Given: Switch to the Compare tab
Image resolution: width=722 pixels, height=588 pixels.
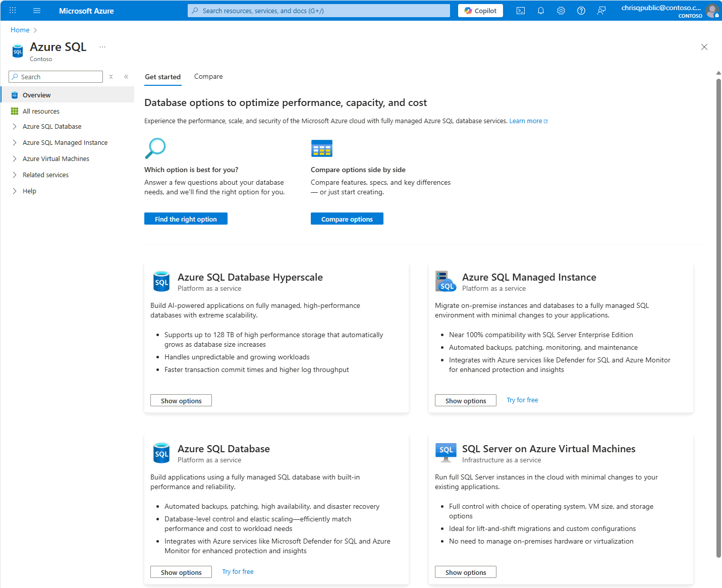Looking at the screenshot, I should (208, 76).
